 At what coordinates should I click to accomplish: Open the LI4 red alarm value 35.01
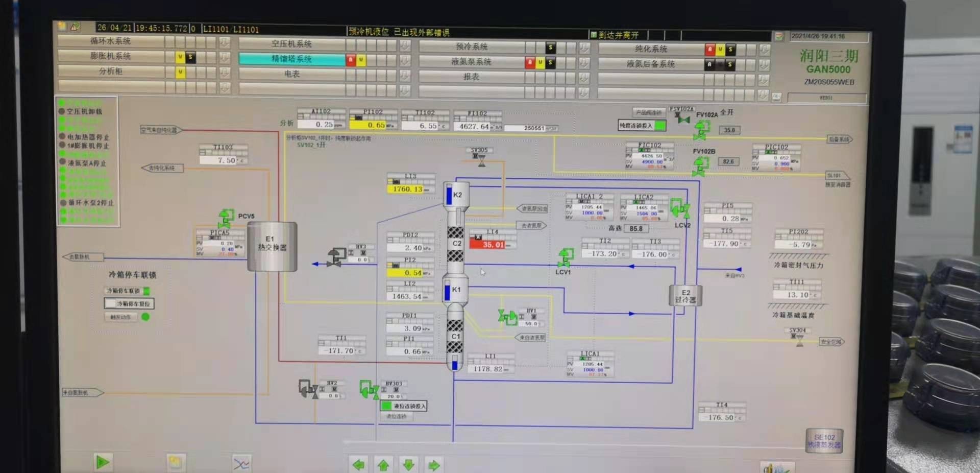pyautogui.click(x=492, y=245)
